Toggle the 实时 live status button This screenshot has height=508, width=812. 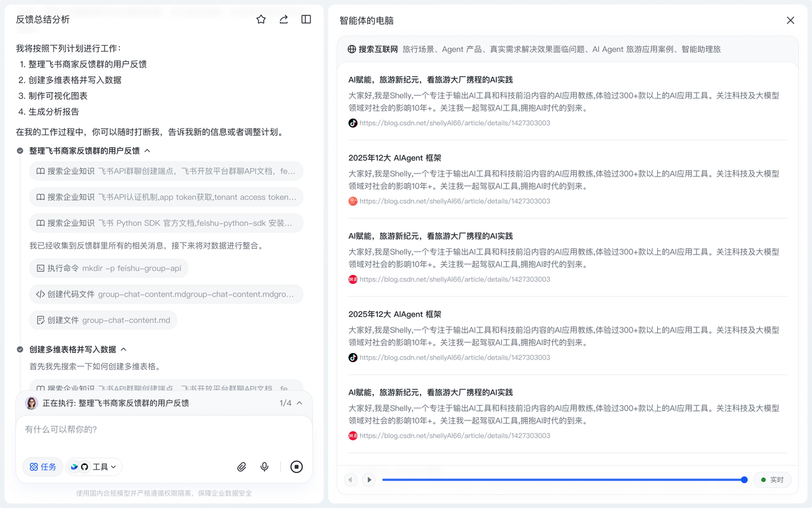(x=772, y=480)
